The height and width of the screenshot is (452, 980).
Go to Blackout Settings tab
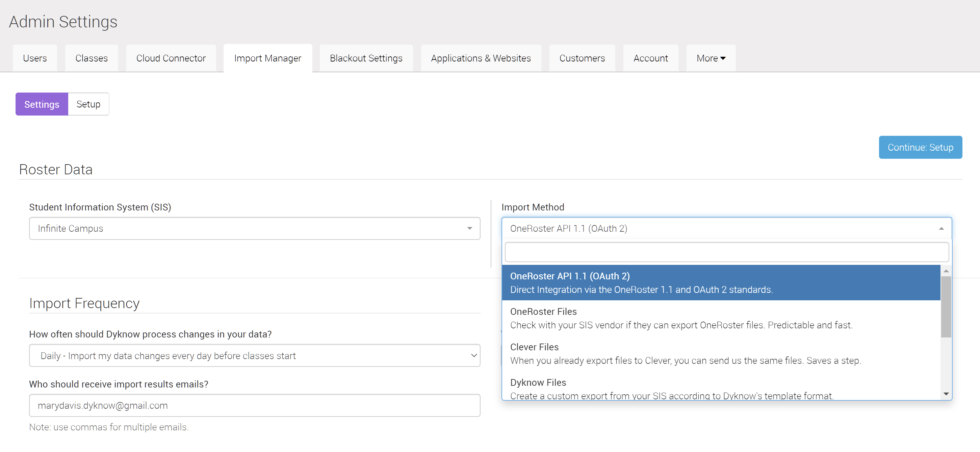coord(366,58)
